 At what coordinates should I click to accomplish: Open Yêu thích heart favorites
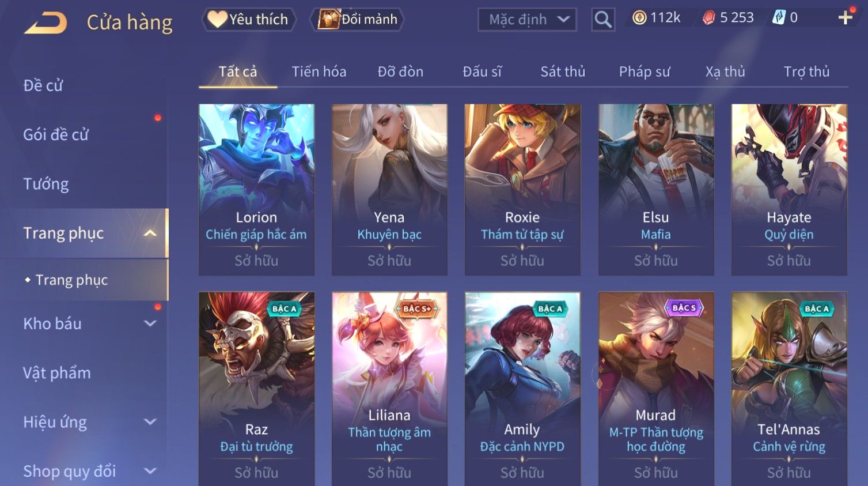pos(248,19)
